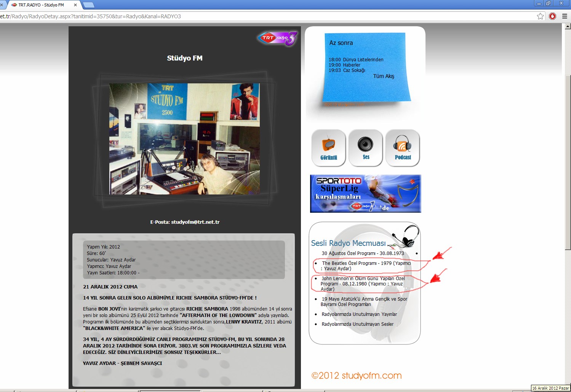Click the SporToto SüperLig banner

366,194
